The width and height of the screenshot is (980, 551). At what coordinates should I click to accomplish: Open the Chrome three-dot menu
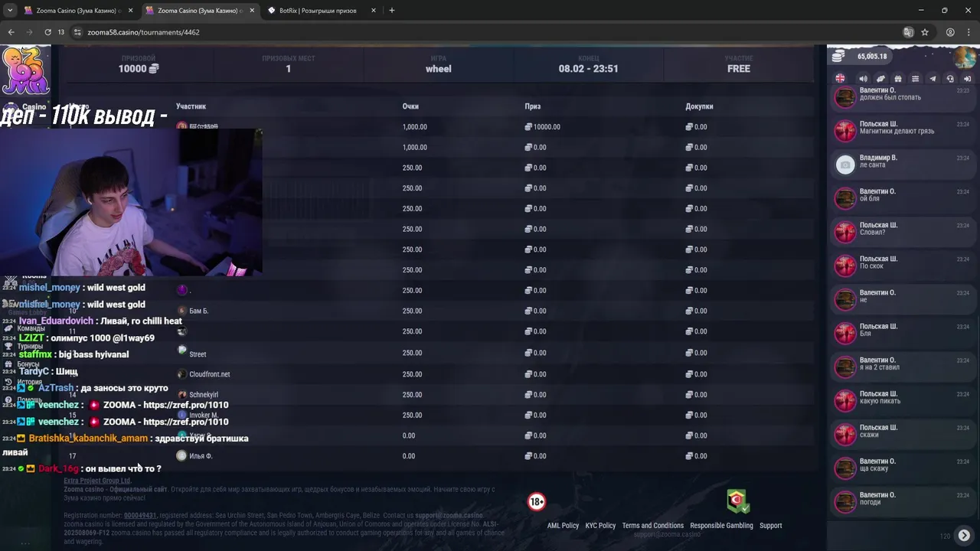pyautogui.click(x=968, y=32)
